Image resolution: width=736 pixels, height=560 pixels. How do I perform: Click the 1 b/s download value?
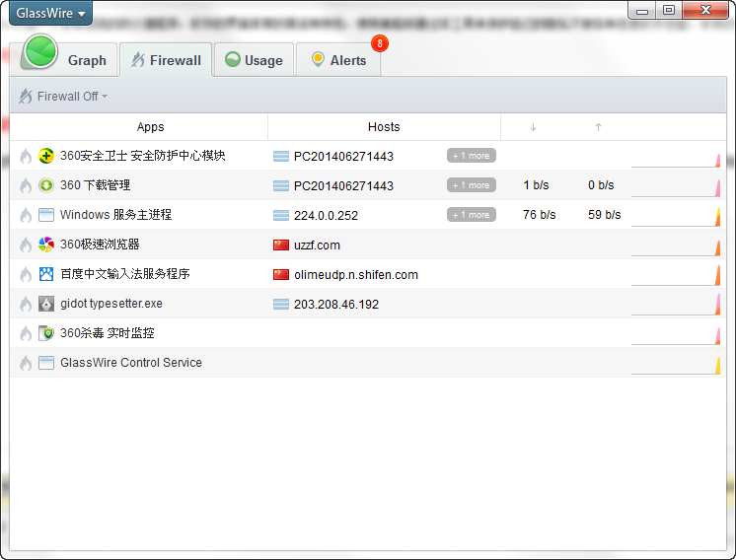[536, 185]
